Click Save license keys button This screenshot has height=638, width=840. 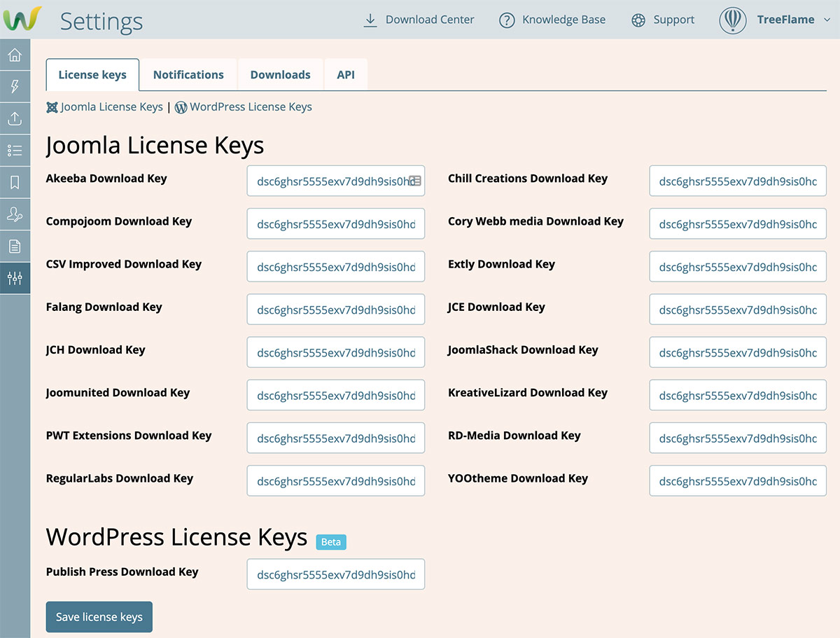(99, 617)
